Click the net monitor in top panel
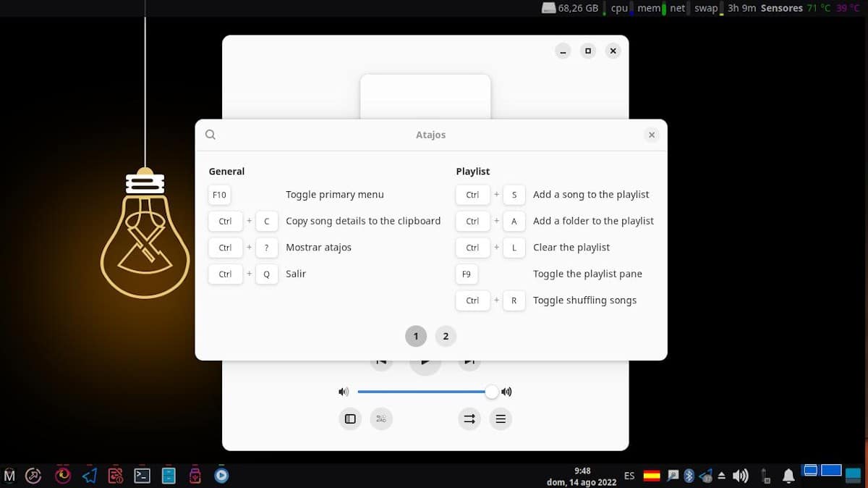The width and height of the screenshot is (868, 488). (679, 8)
